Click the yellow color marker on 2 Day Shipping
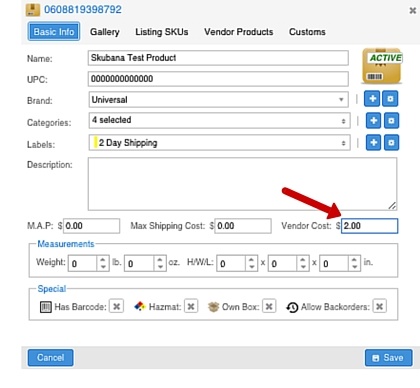Image resolution: width=420 pixels, height=388 pixels. point(96,142)
